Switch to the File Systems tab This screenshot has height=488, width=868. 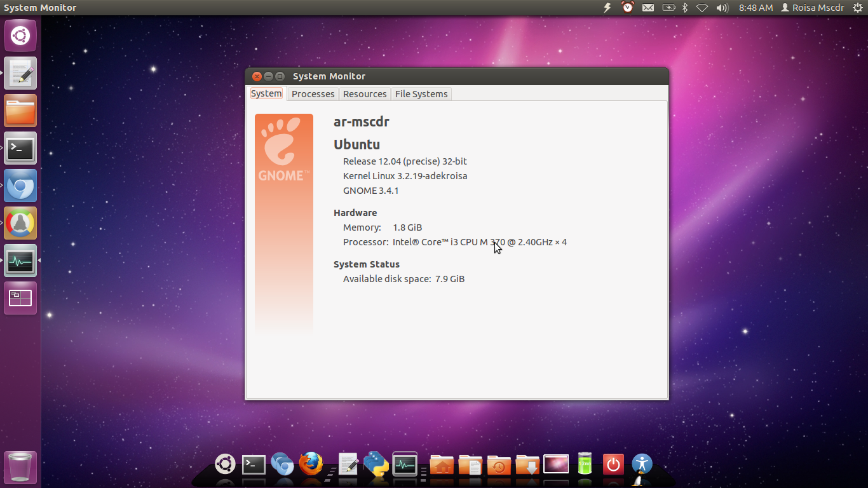(x=421, y=93)
